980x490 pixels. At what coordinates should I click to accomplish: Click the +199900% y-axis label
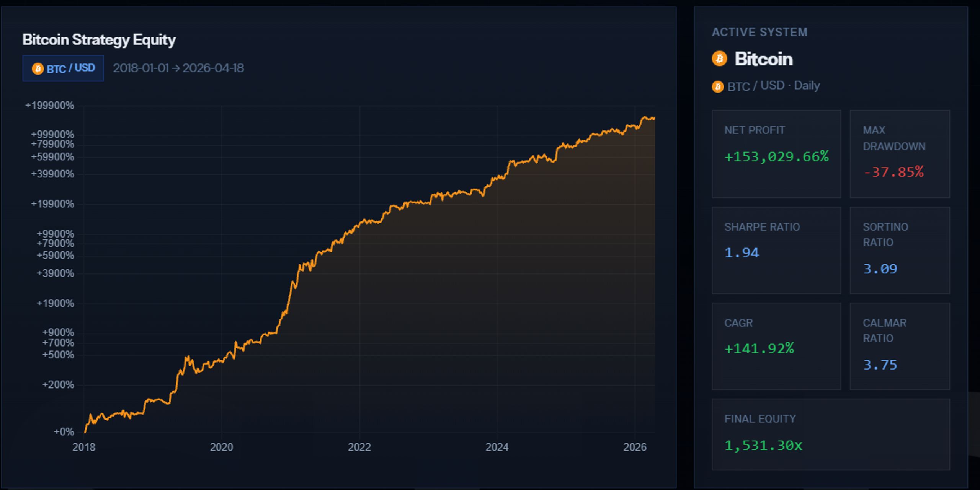[50, 106]
